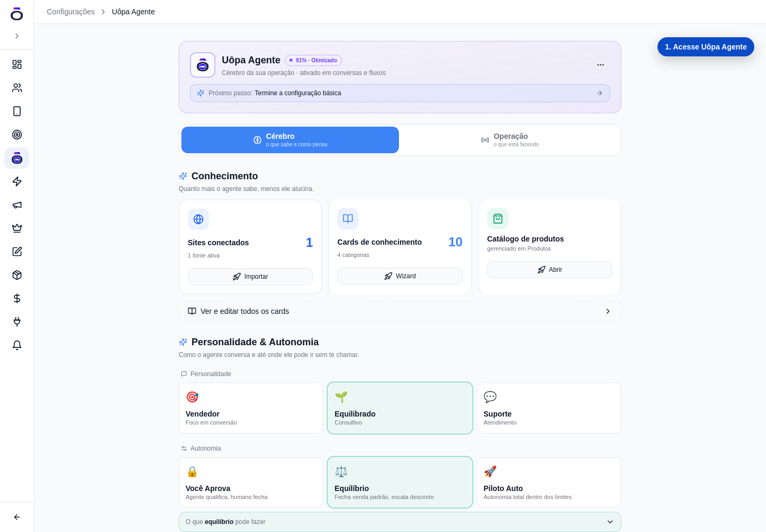This screenshot has width=766, height=532.
Task: Click the globe icon on Sites conectados
Action: tap(198, 219)
